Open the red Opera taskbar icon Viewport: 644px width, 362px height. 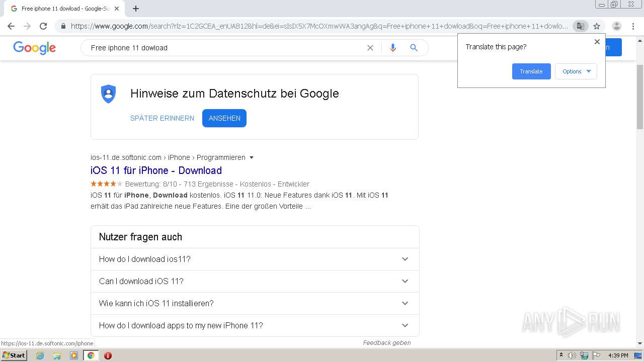click(108, 355)
